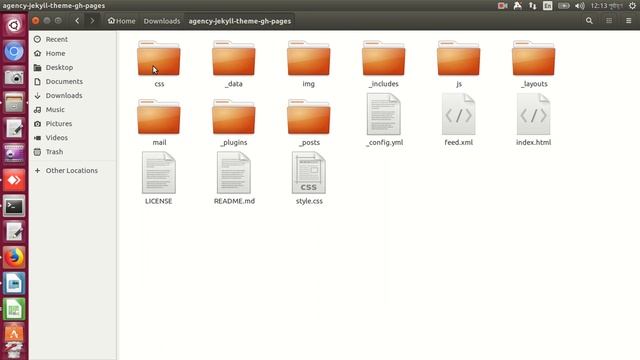
Task: Open the system gear menu in top bar
Action: [x=632, y=6]
